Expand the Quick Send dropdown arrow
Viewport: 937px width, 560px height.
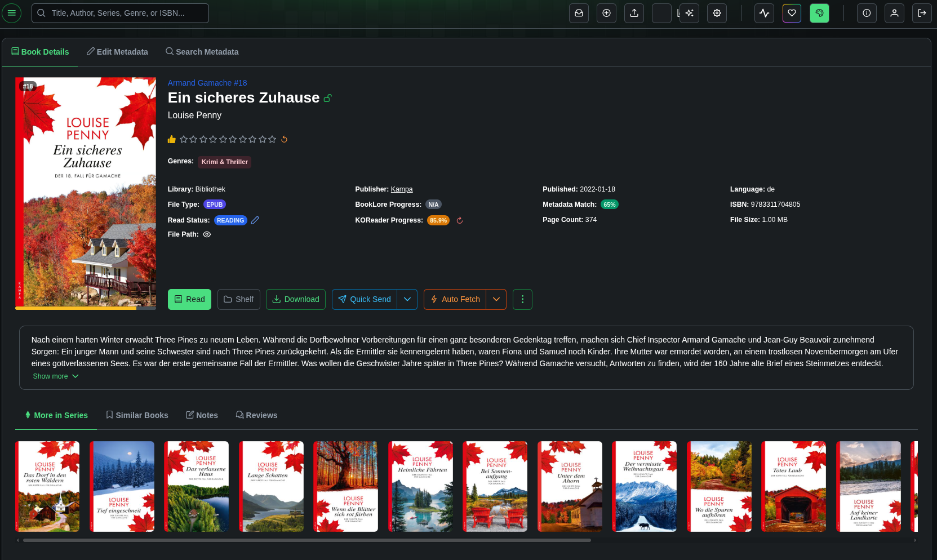click(x=407, y=299)
